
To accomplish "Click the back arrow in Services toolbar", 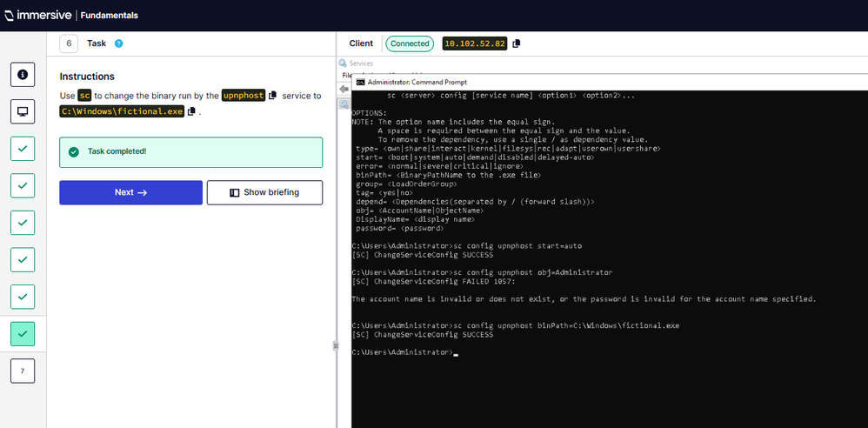I will pos(344,89).
